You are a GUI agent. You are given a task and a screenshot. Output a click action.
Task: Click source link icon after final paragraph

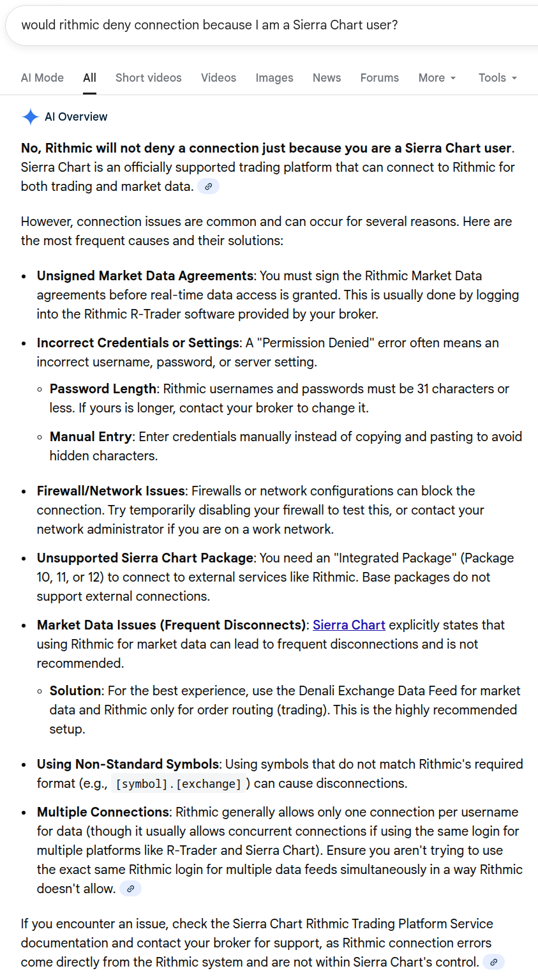[x=493, y=962]
